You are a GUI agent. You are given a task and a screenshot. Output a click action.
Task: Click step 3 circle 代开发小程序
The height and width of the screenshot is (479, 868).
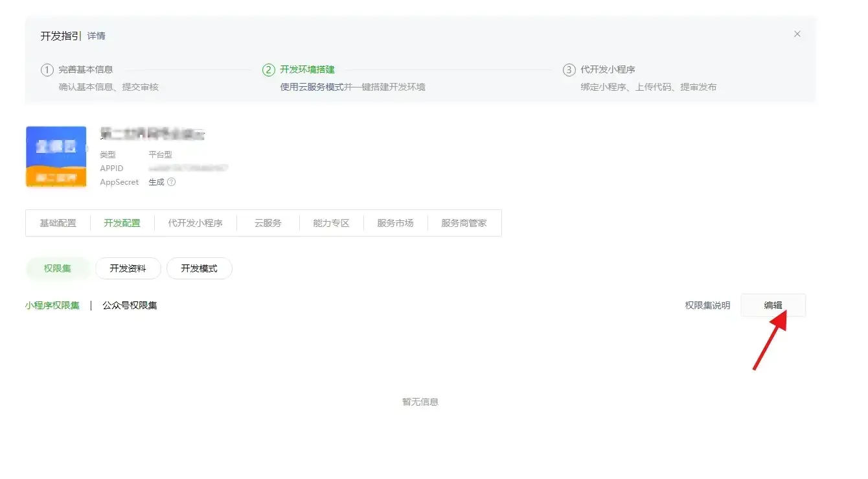(x=569, y=70)
